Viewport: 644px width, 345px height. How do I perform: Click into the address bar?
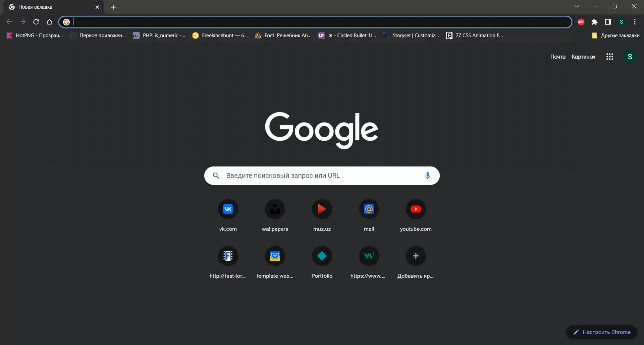315,22
